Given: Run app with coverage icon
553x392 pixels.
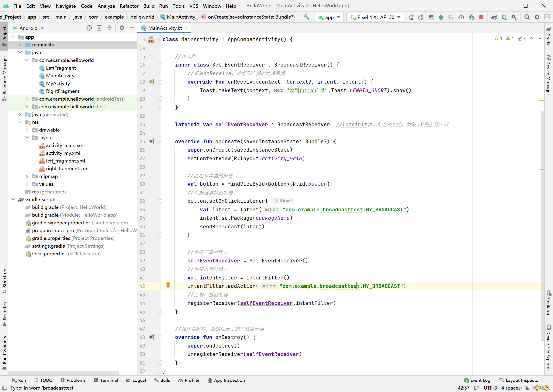Looking at the screenshot, I should [x=451, y=17].
